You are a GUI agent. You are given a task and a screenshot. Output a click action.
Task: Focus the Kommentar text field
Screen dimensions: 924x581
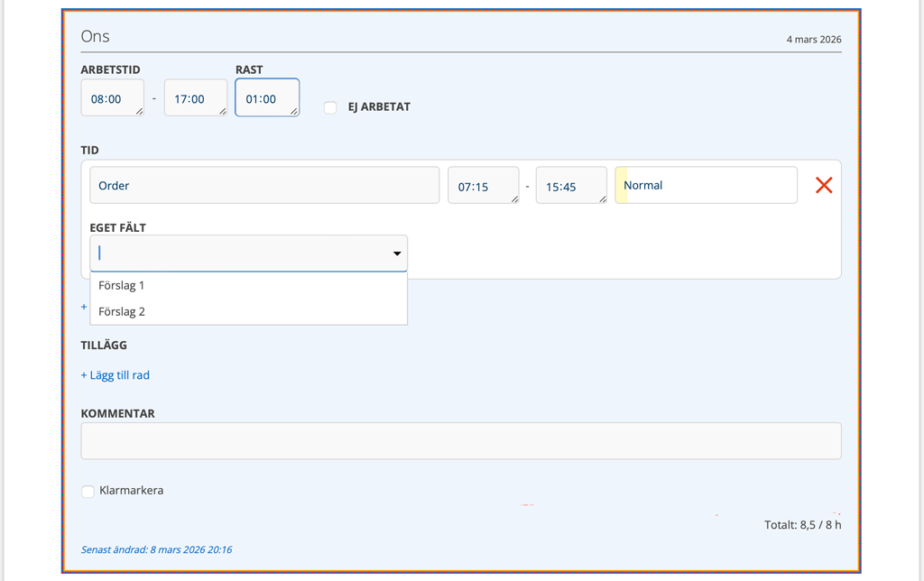click(x=460, y=441)
